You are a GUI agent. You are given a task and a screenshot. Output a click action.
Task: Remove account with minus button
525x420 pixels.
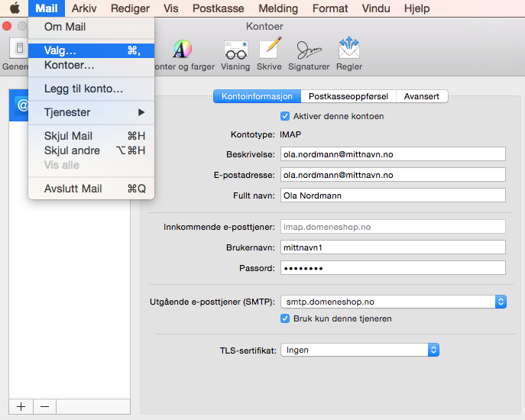44,406
